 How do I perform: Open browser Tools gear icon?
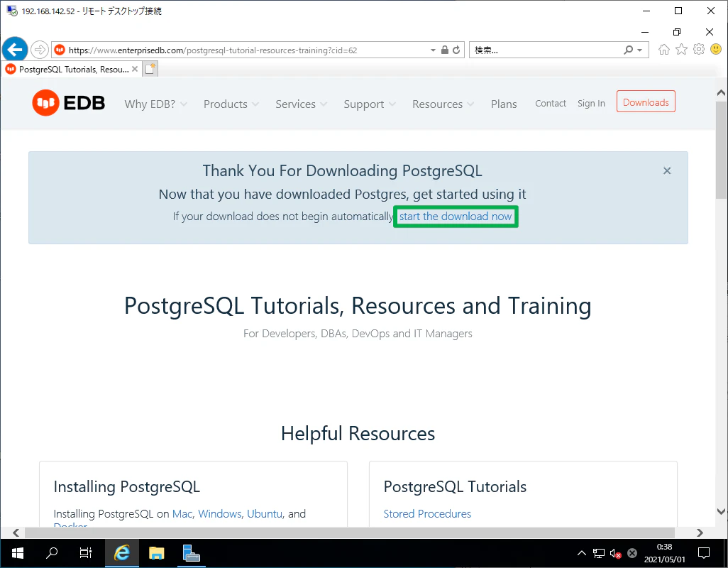click(x=699, y=49)
